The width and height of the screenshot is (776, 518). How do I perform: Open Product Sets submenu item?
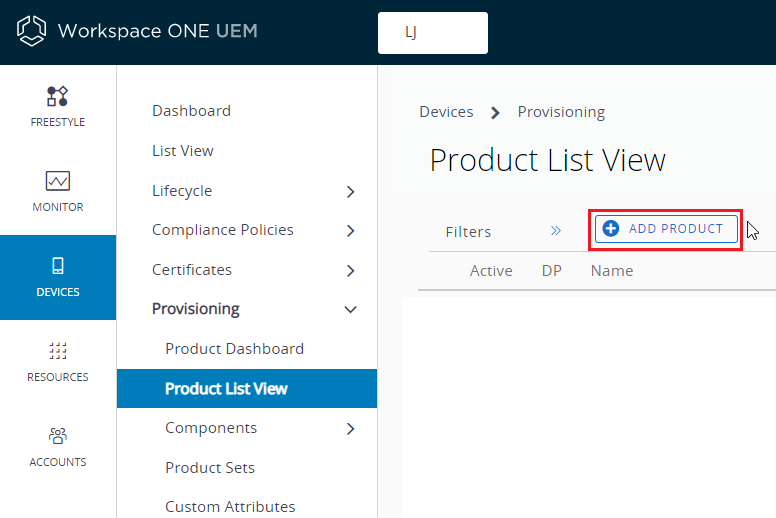[210, 468]
